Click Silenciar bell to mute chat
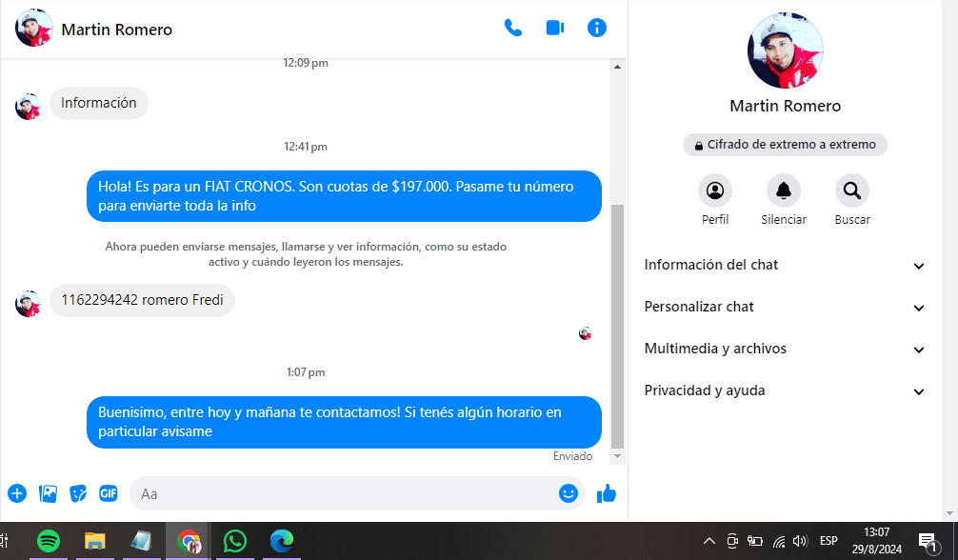The image size is (958, 560). tap(784, 190)
